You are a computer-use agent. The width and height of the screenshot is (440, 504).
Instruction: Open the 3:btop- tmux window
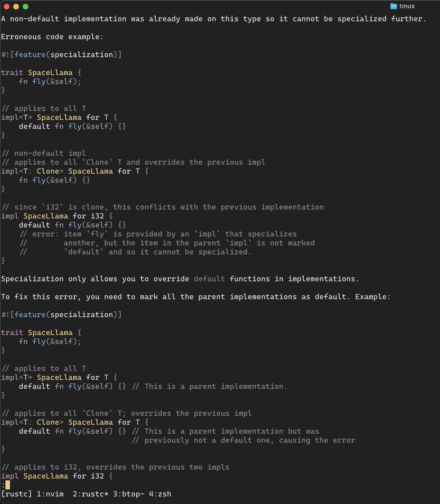128,494
